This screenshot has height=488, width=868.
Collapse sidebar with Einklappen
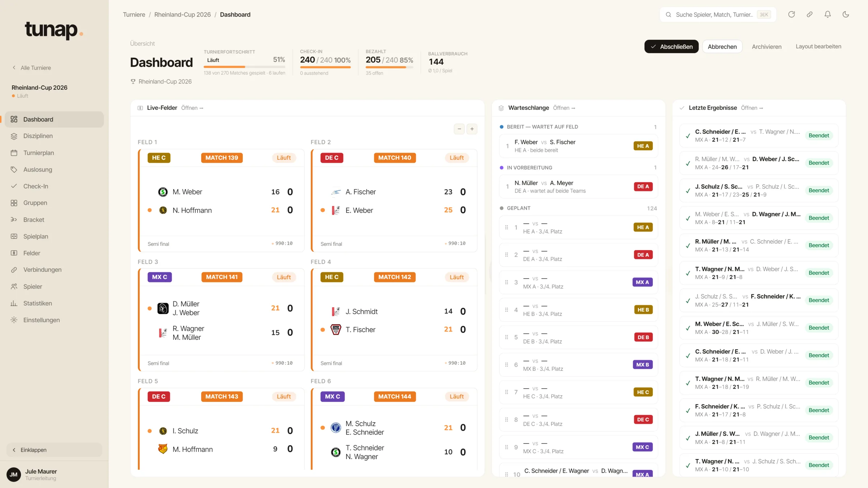tap(54, 450)
